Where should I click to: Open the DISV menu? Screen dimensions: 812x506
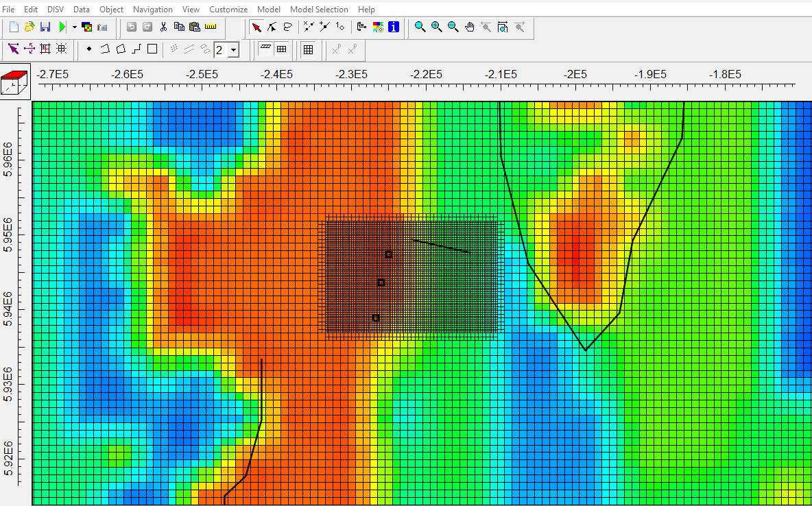56,9
